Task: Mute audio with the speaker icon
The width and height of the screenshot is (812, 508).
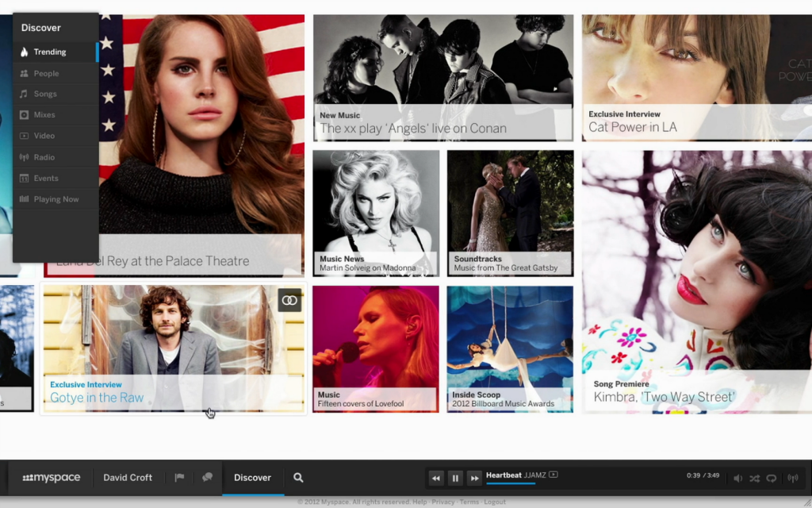Action: coord(738,478)
